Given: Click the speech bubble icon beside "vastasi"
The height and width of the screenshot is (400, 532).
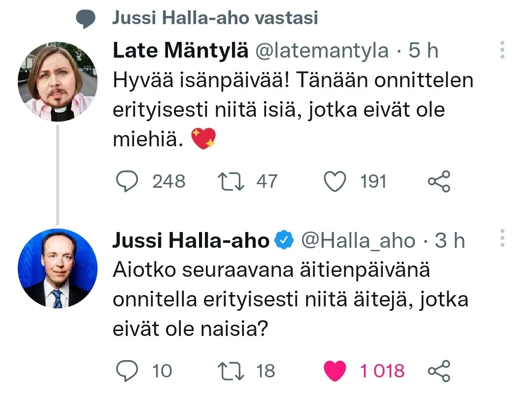Looking at the screenshot, I should click(85, 19).
